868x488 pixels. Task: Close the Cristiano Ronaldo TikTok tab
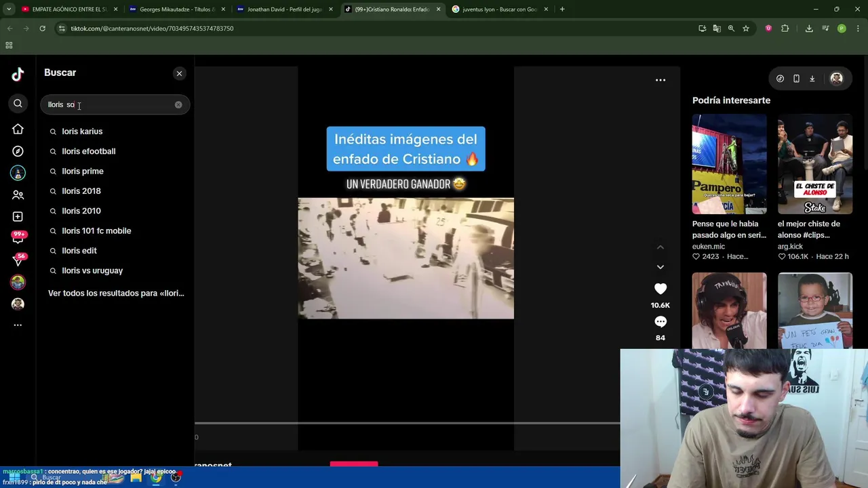(x=438, y=9)
